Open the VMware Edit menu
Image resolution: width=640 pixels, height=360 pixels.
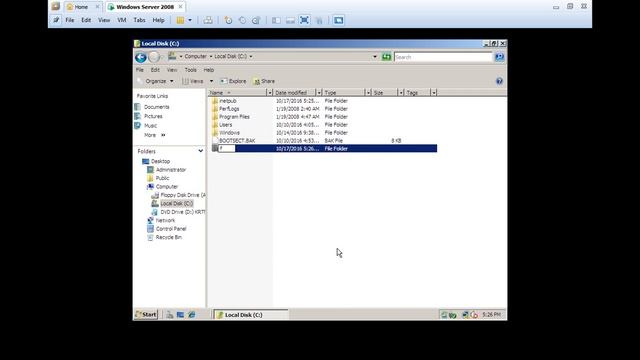[86, 20]
